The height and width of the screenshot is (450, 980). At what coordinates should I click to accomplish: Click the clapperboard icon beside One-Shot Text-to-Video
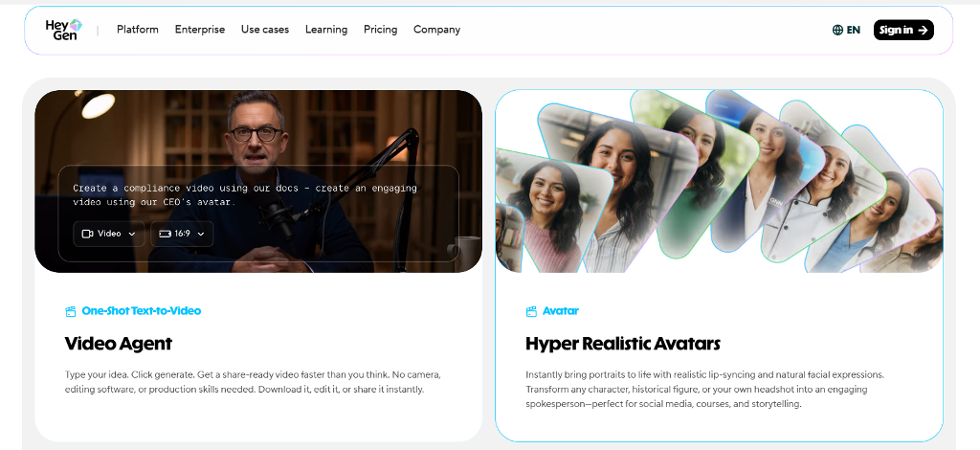(x=71, y=311)
